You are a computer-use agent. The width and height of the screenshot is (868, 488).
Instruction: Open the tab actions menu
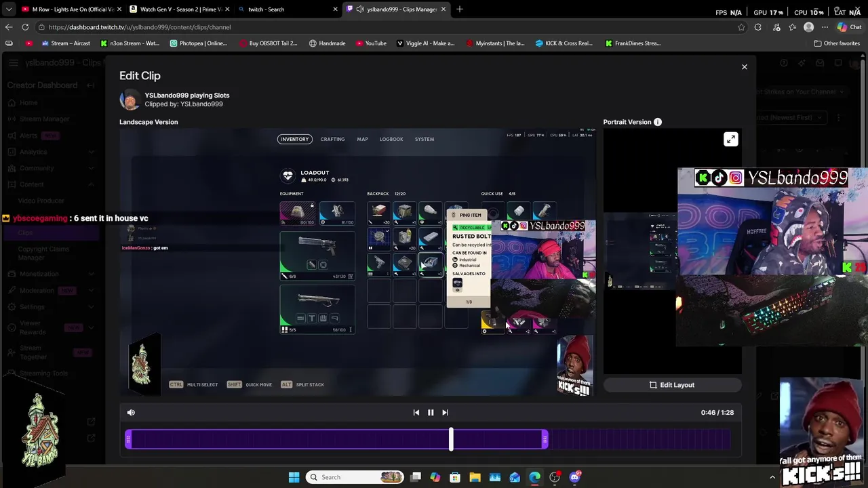click(x=8, y=9)
